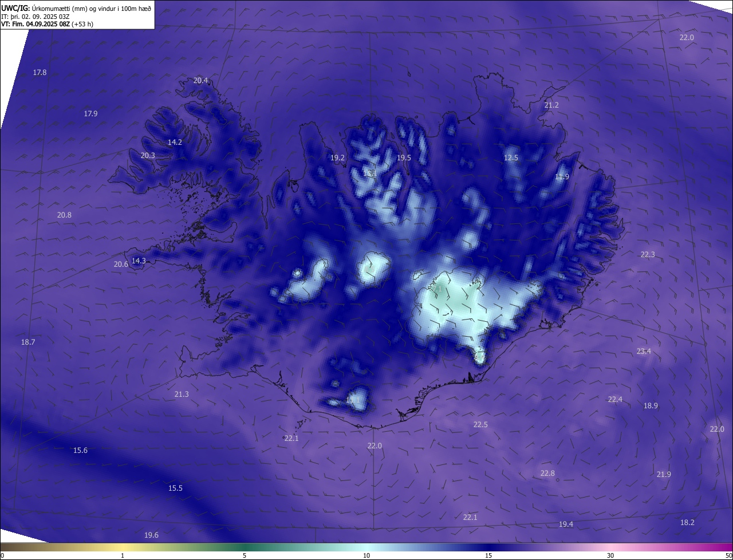Click the valid time 'VT: Fim. 04.09.2025 08Z'
The width and height of the screenshot is (733, 560).
35,24
